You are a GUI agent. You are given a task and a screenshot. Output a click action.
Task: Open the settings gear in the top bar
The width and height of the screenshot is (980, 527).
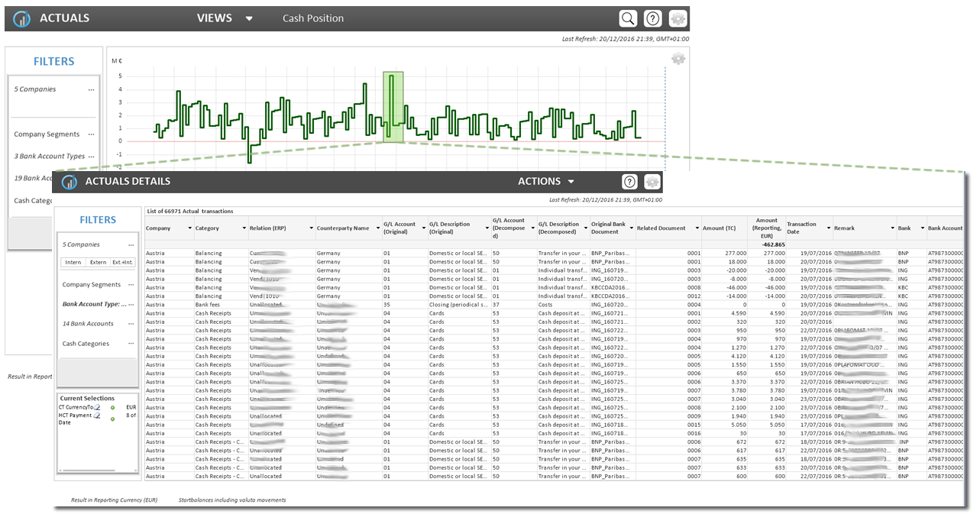coord(677,18)
